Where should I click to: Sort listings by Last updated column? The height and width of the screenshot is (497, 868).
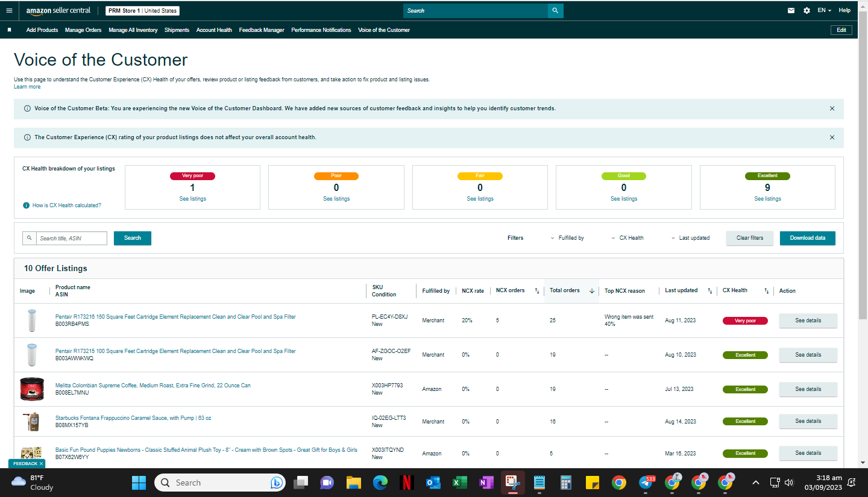pos(709,291)
